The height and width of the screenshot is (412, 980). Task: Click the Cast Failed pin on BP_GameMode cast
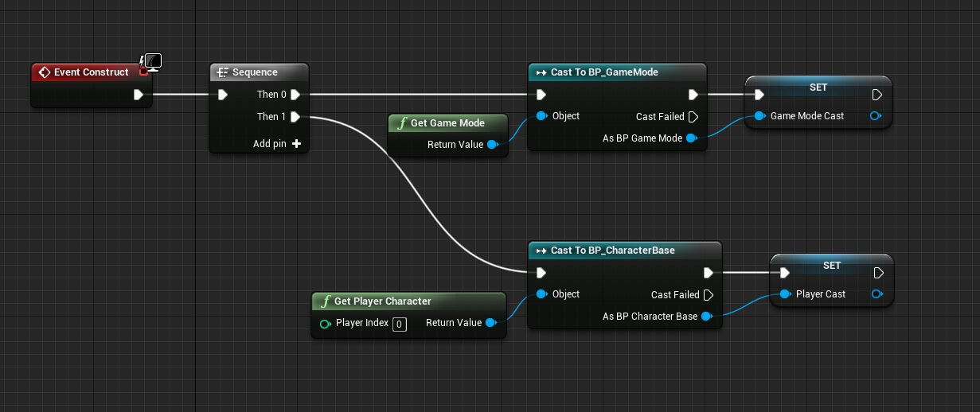(693, 117)
